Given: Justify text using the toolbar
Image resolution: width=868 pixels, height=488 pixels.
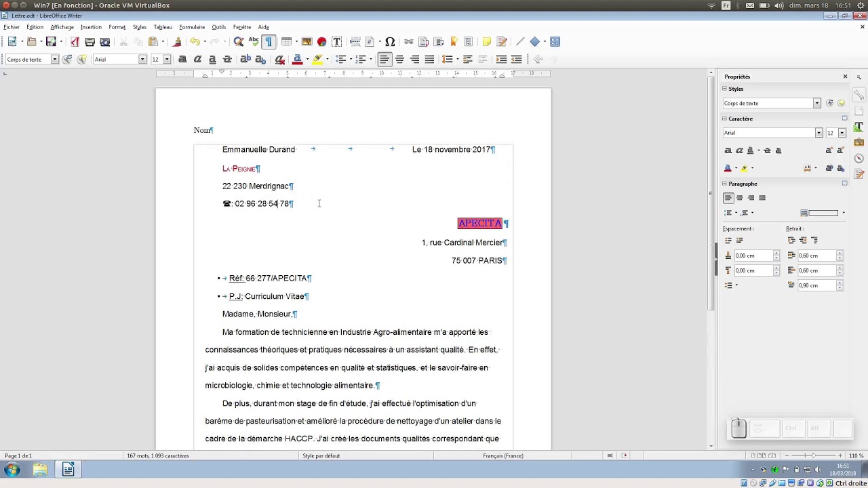Looking at the screenshot, I should [429, 60].
